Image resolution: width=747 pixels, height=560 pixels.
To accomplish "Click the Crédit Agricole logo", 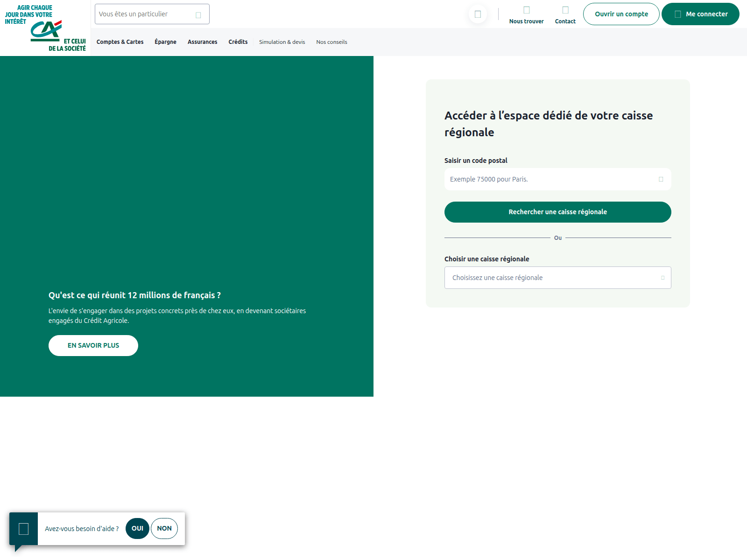I will tap(45, 28).
